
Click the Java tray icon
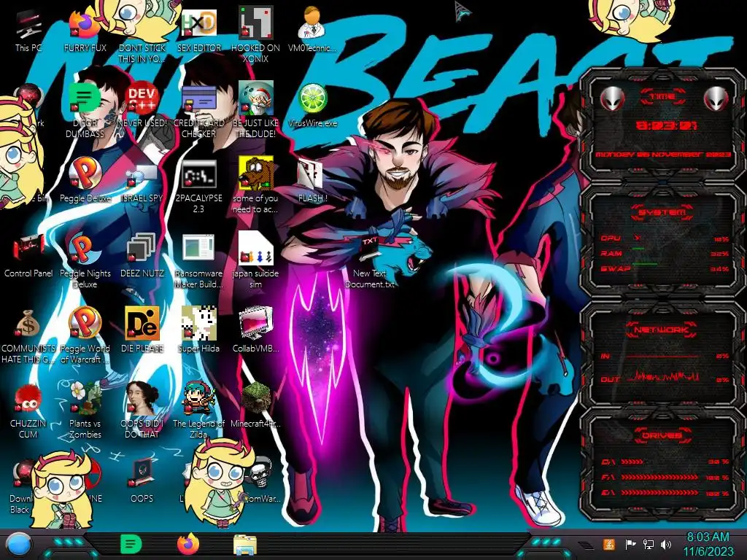click(609, 544)
